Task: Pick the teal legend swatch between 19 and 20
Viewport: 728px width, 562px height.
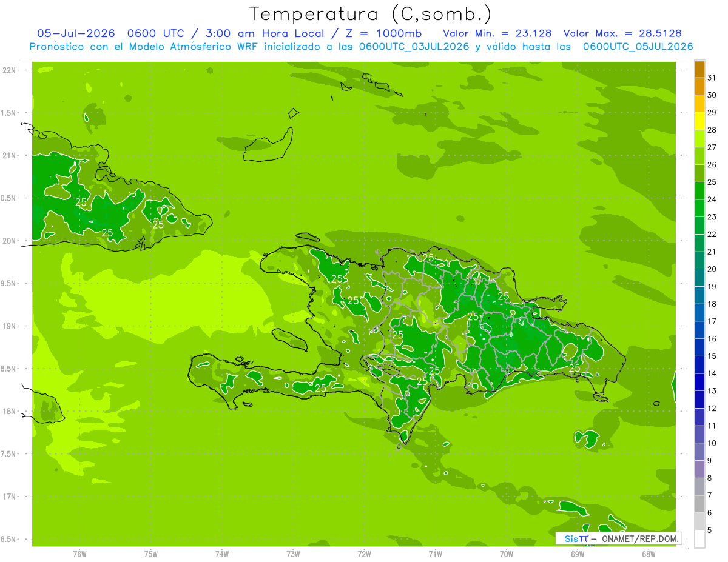Action: [x=699, y=278]
